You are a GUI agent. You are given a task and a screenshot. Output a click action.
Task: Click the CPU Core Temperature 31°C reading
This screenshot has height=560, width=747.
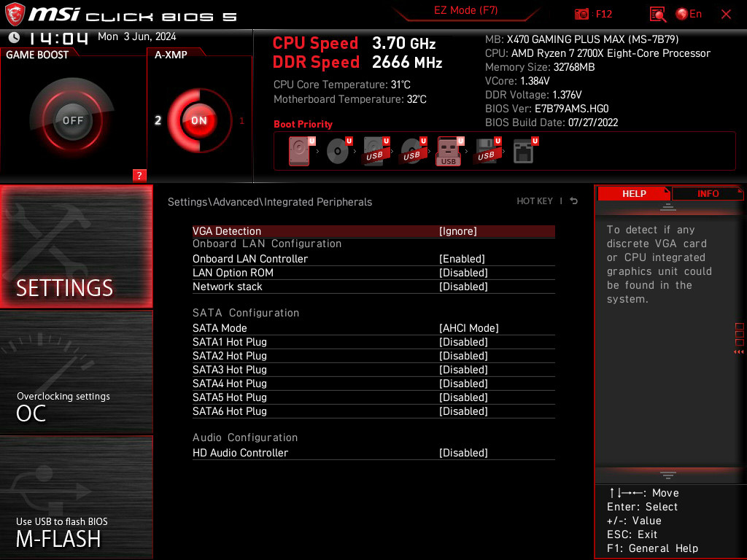coord(341,85)
